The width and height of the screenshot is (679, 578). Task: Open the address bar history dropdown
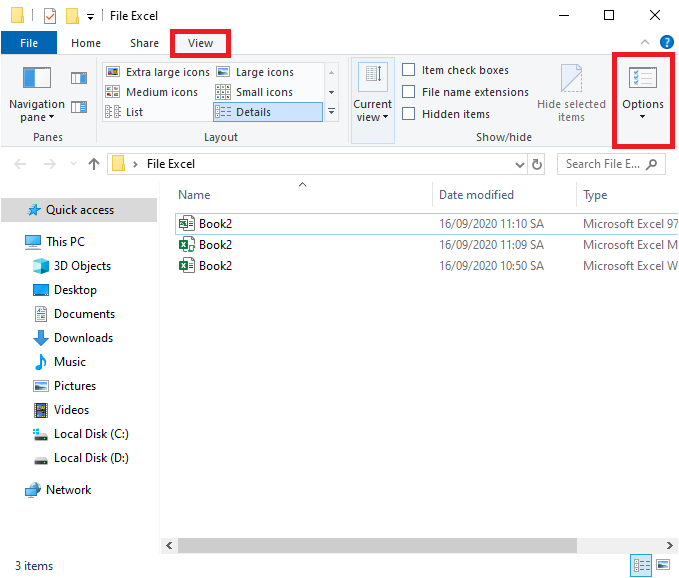tap(518, 164)
